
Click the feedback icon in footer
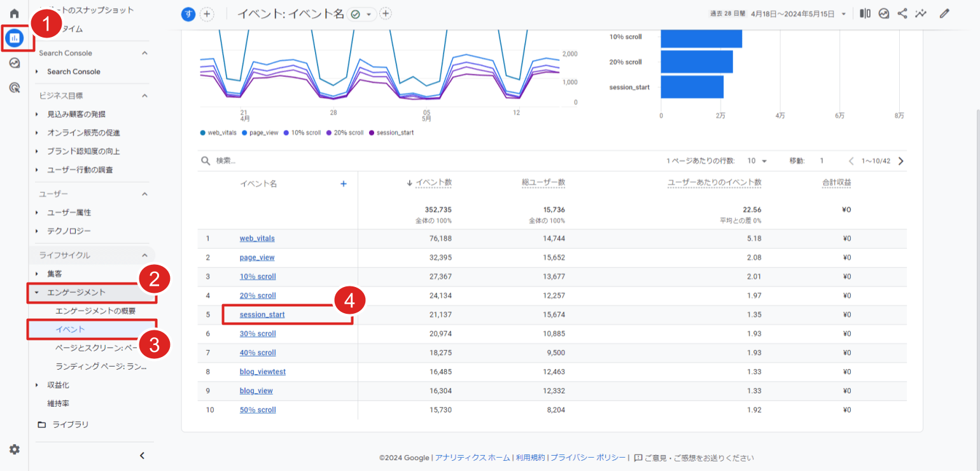coord(638,458)
